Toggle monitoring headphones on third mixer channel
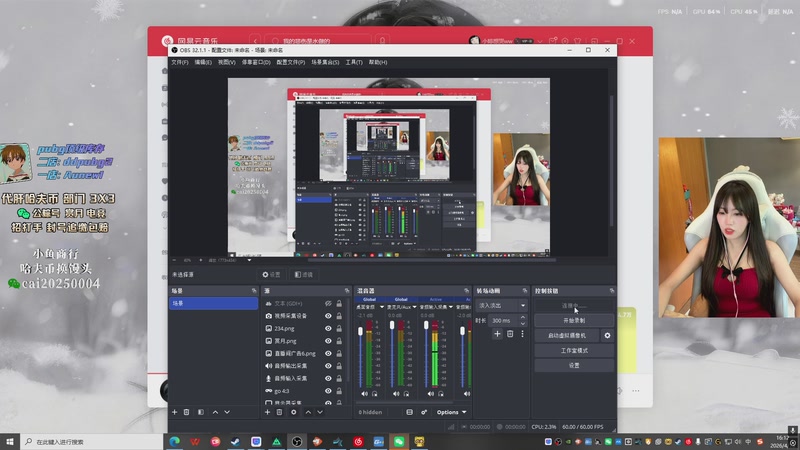 (x=441, y=394)
